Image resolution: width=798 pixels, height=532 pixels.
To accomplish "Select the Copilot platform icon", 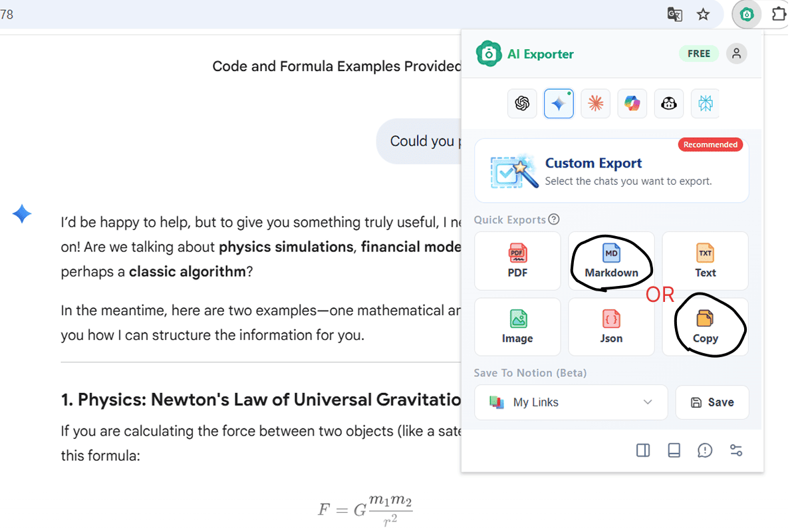I will click(x=632, y=104).
